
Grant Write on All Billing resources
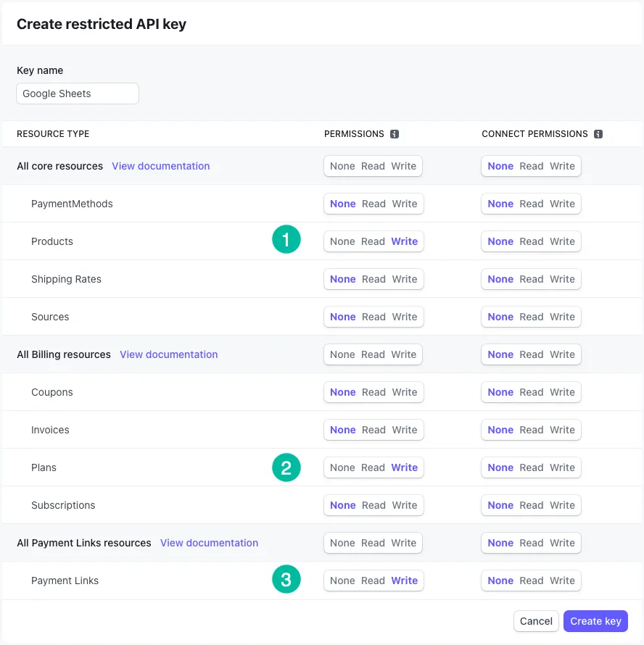click(x=403, y=354)
